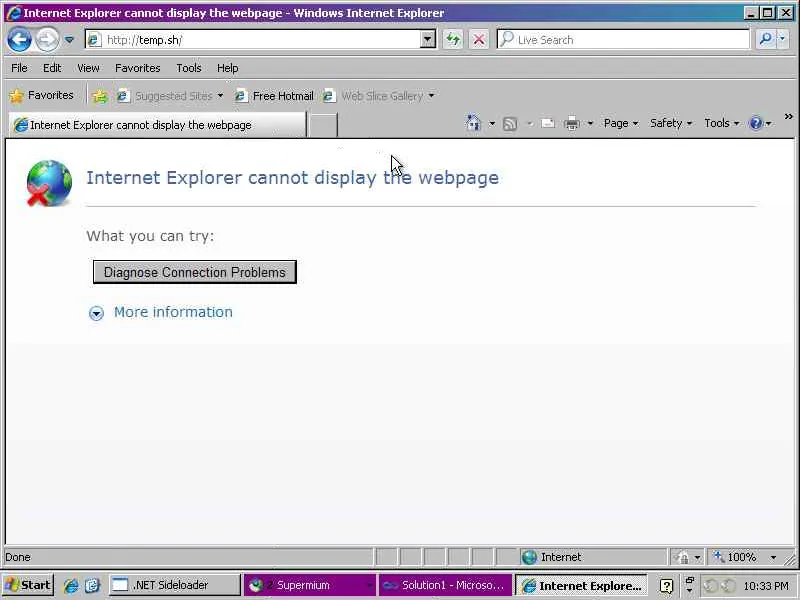
Task: Open the File menu
Action: [x=19, y=68]
